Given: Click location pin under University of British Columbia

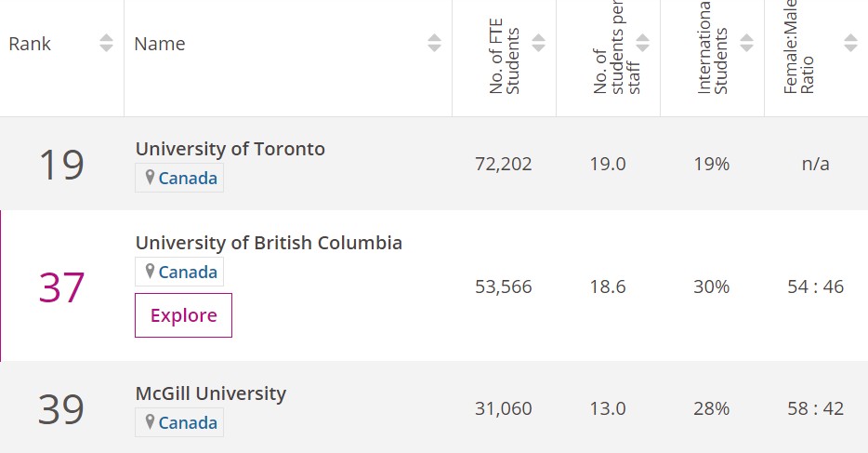Looking at the screenshot, I should [x=150, y=272].
